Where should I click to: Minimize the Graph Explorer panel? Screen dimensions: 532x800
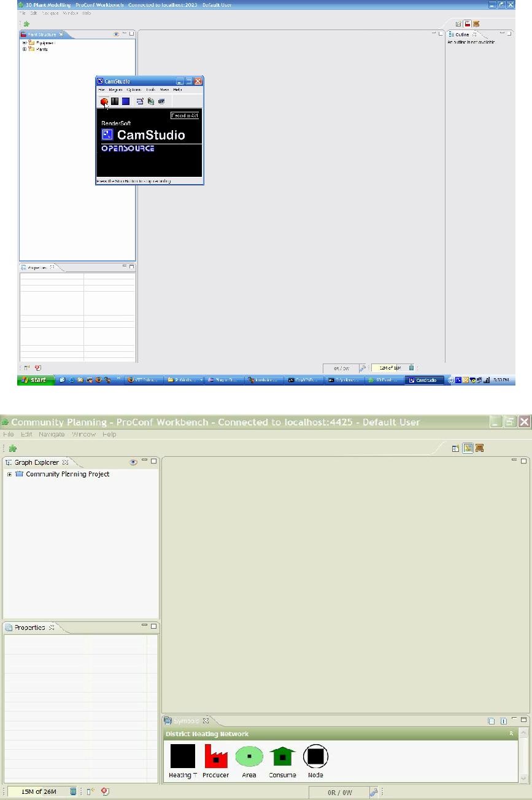[145, 460]
